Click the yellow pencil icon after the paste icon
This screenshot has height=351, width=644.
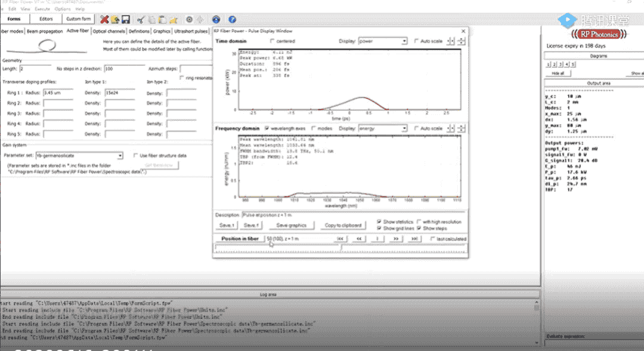click(173, 19)
